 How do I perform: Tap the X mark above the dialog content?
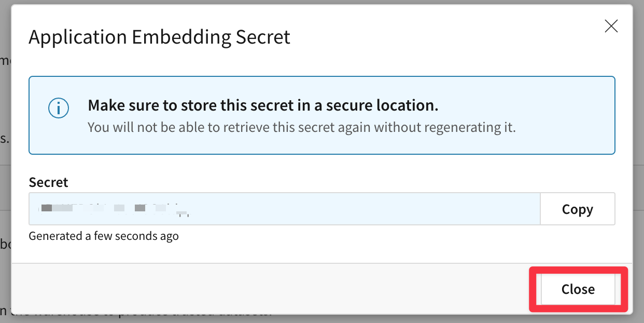point(611,26)
